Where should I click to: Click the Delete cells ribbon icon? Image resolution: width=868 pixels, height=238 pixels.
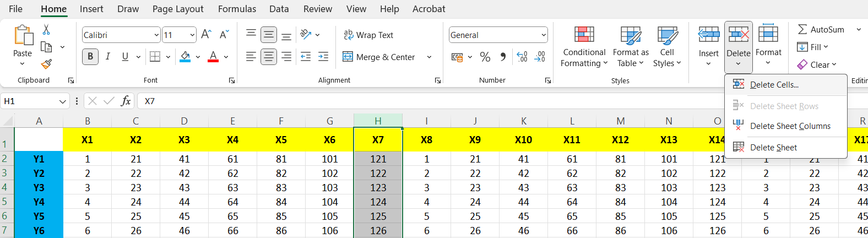(x=739, y=35)
